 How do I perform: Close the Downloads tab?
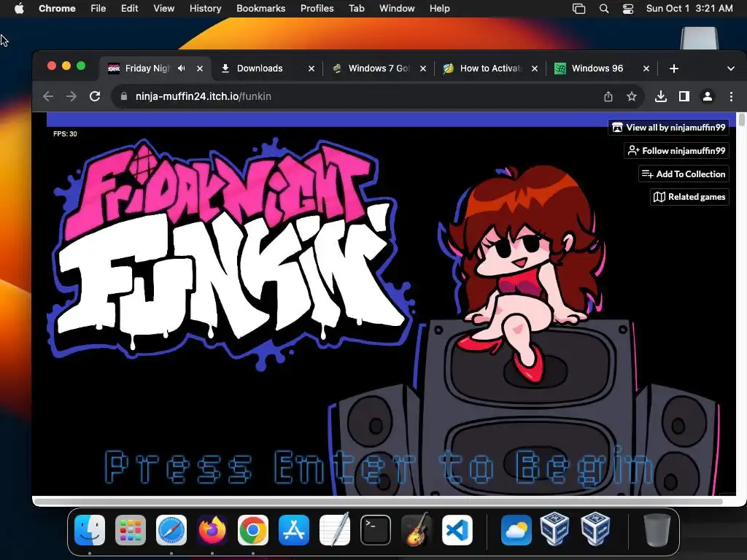point(311,69)
